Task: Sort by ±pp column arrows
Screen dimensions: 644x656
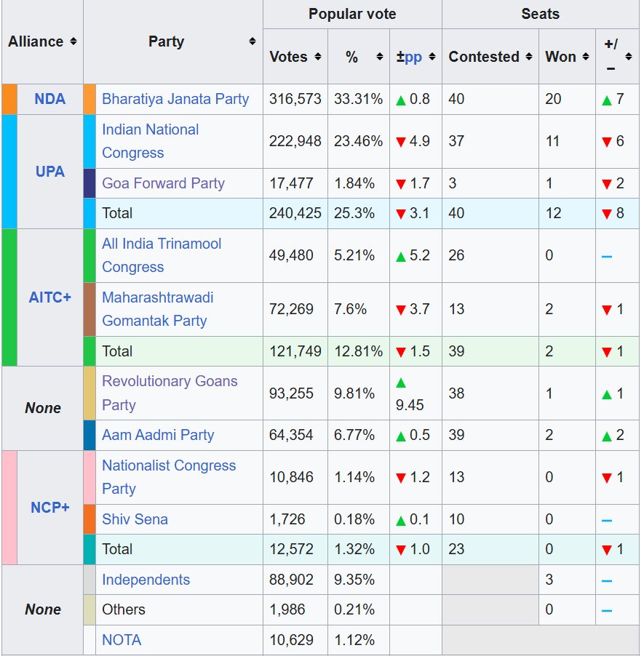Action: pos(432,57)
